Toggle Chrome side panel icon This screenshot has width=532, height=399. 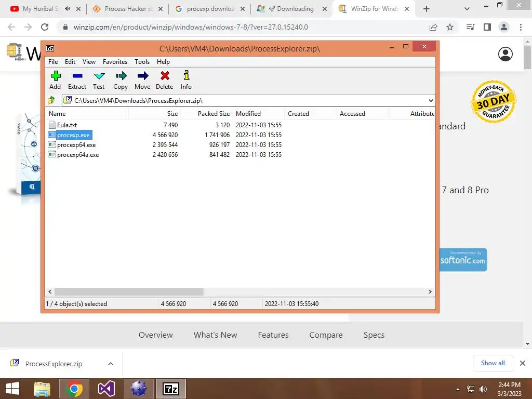(x=487, y=27)
